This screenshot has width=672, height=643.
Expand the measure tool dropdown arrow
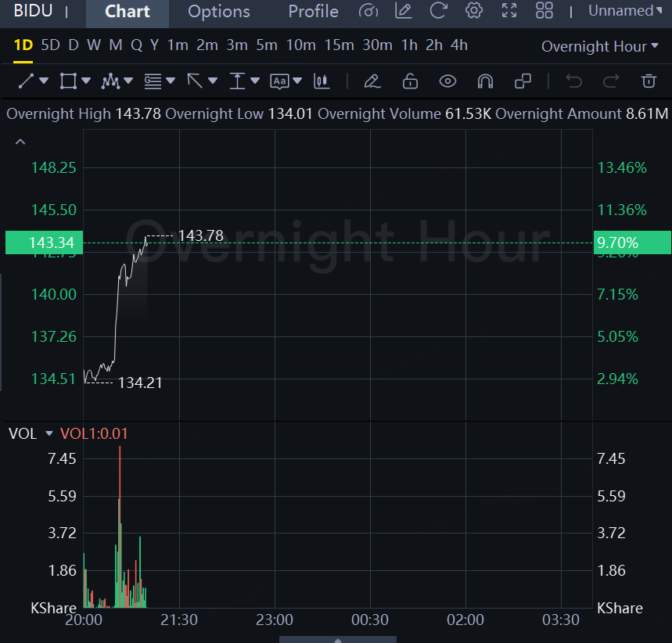[x=255, y=81]
